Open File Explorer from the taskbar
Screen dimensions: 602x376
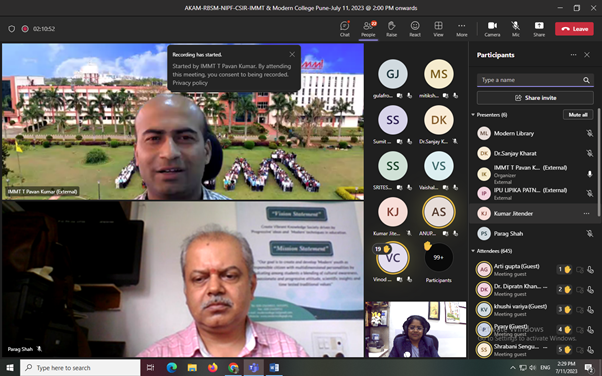point(192,368)
